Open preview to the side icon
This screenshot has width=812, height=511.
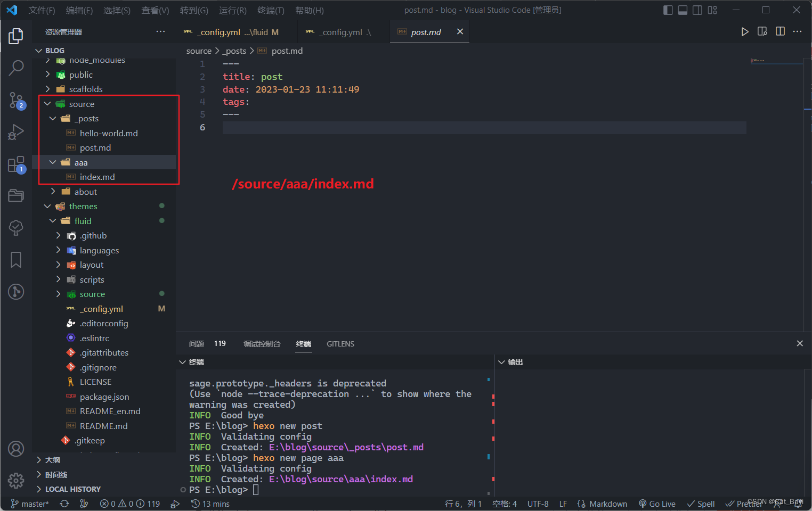762,32
